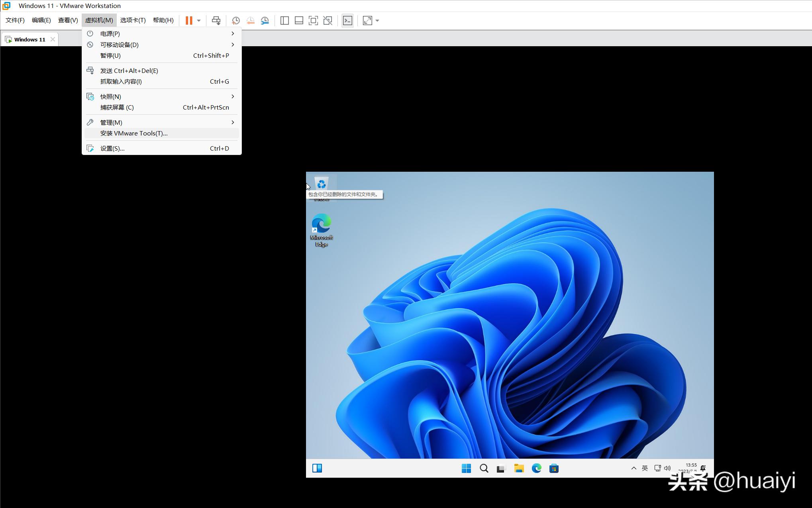Select 安装 VMware Tools(T)... menu entry

click(x=134, y=133)
